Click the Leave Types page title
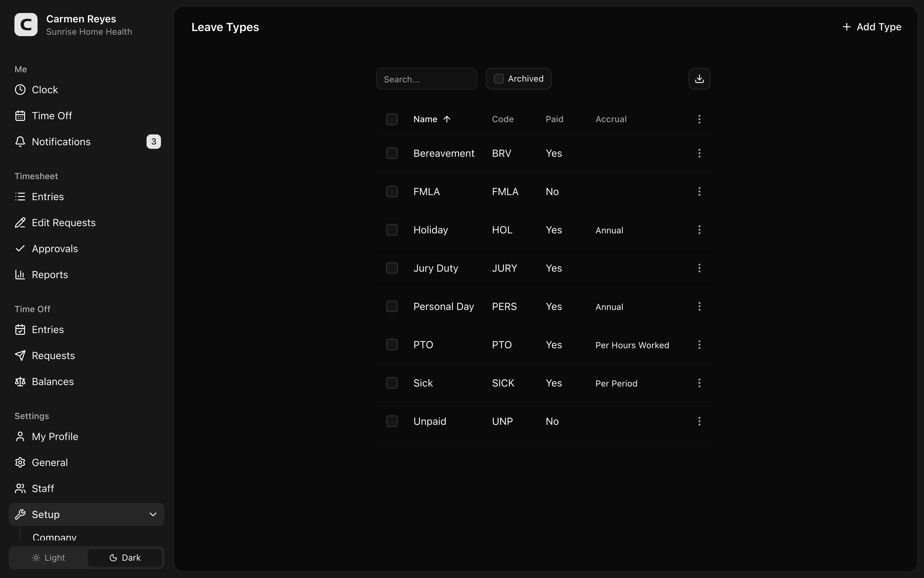The height and width of the screenshot is (578, 924). (225, 27)
